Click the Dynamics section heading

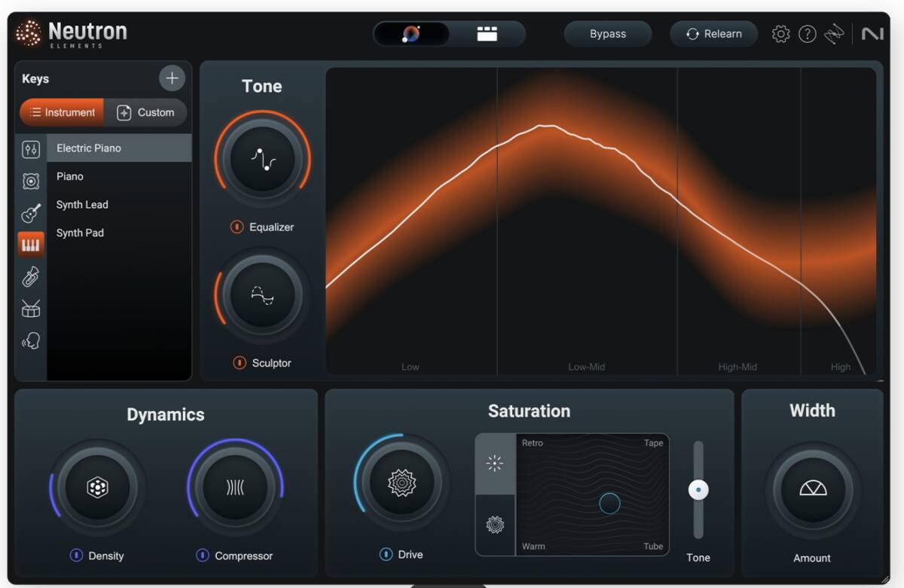[166, 414]
